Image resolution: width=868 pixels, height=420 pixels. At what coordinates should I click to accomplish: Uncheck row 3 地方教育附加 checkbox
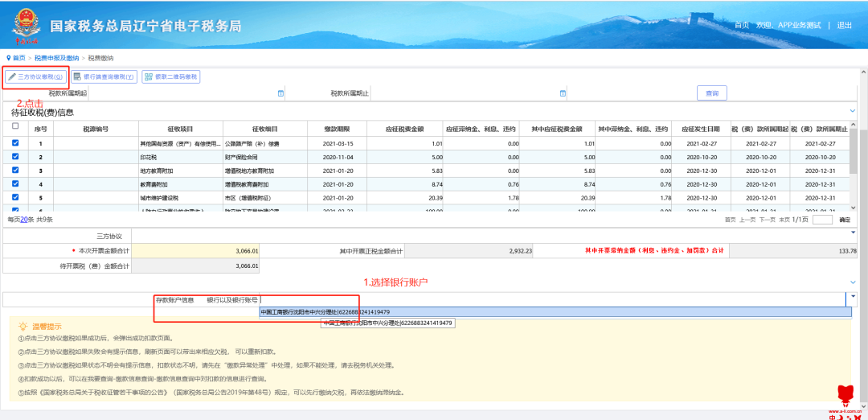tap(15, 170)
